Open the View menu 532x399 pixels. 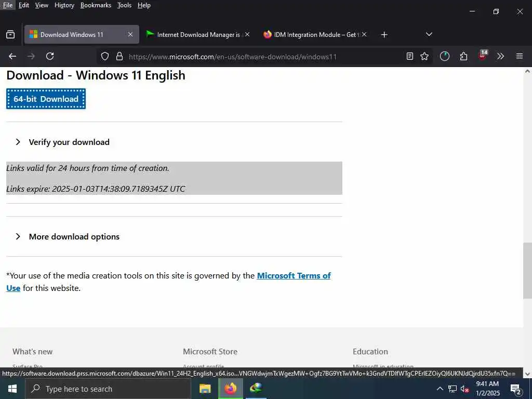click(x=42, y=5)
